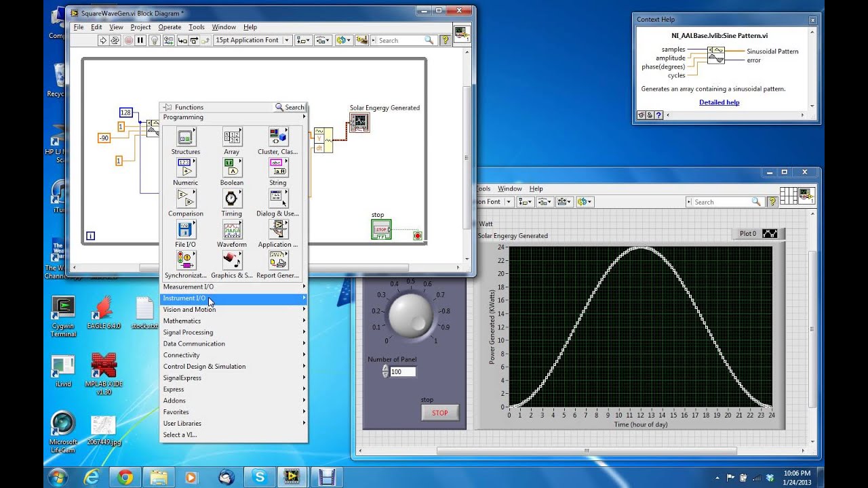Click the Clean Up Diagram icon
Viewport: 868px width, 488px height.
(361, 40)
